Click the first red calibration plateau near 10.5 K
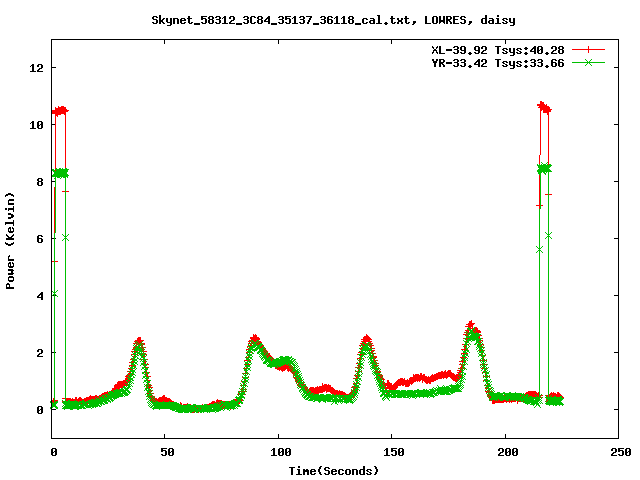 click(x=60, y=111)
